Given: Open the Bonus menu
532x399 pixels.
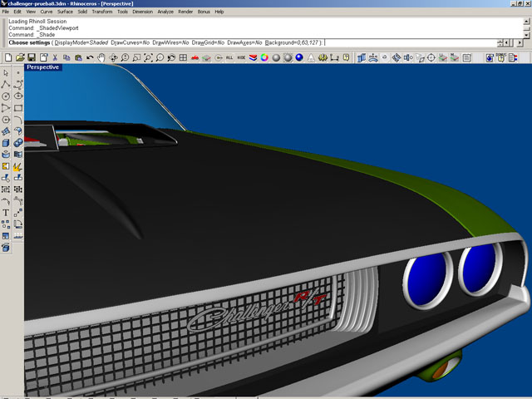Looking at the screenshot, I should (204, 12).
